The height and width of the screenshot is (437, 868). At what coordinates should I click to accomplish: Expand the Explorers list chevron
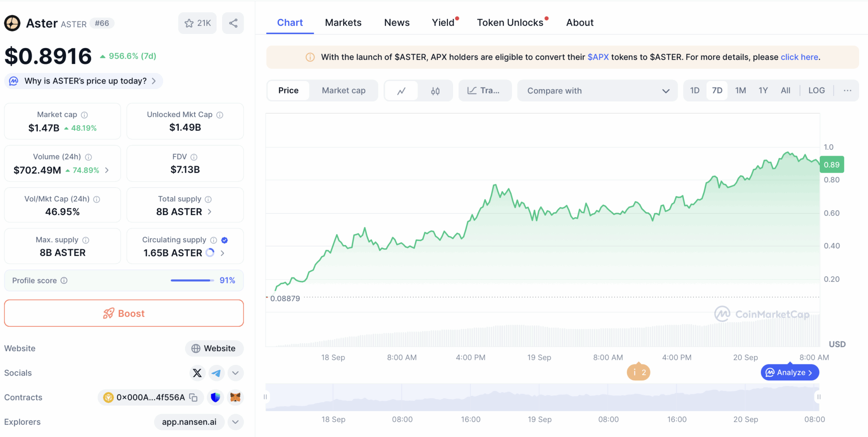tap(235, 422)
